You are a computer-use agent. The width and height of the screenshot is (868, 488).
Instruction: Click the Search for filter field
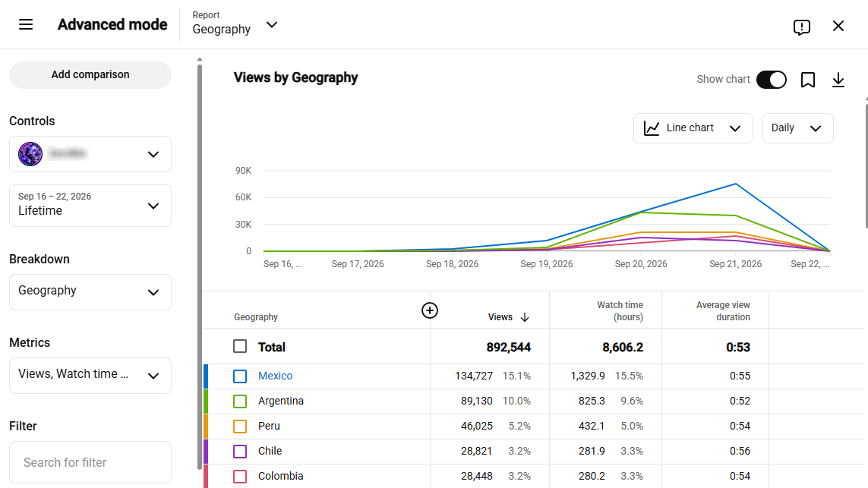click(90, 462)
